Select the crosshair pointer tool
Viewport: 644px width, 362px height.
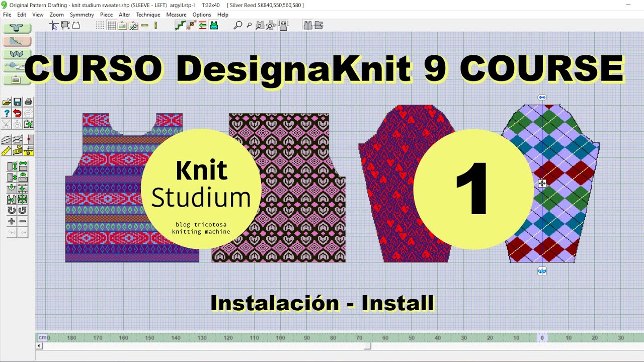[x=54, y=26]
